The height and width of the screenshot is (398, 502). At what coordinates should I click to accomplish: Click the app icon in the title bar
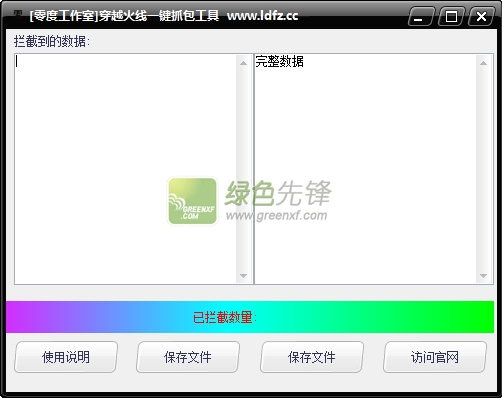pos(18,14)
